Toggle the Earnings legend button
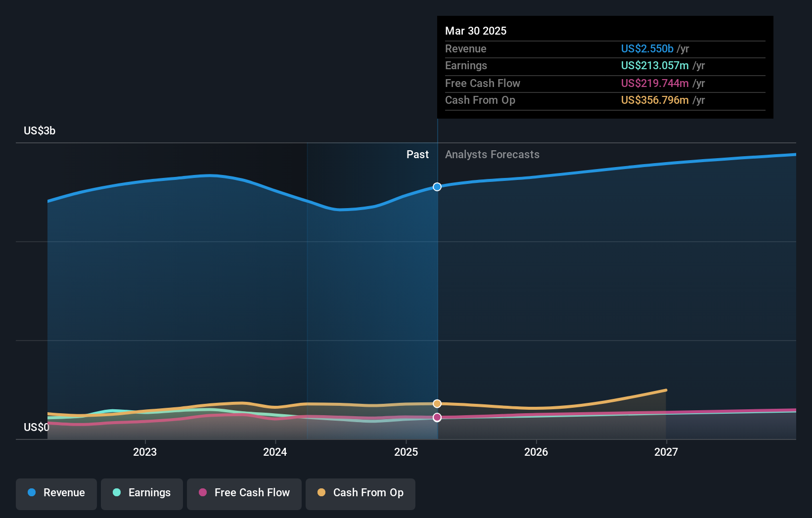Screen dimensions: 812x518 click(142, 494)
